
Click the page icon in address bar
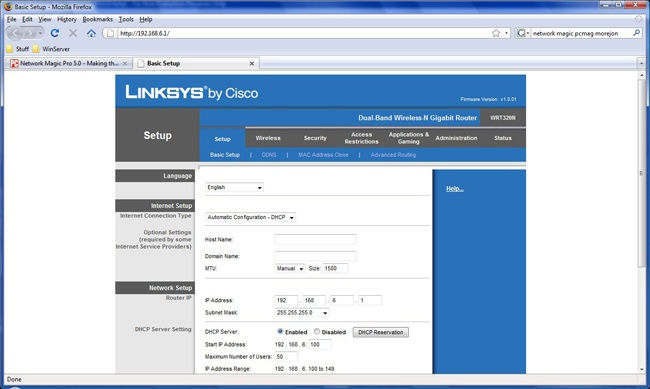click(110, 33)
